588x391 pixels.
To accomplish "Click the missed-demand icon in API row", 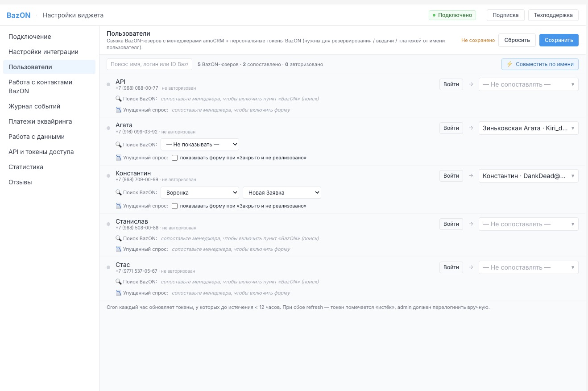I will click(x=118, y=110).
